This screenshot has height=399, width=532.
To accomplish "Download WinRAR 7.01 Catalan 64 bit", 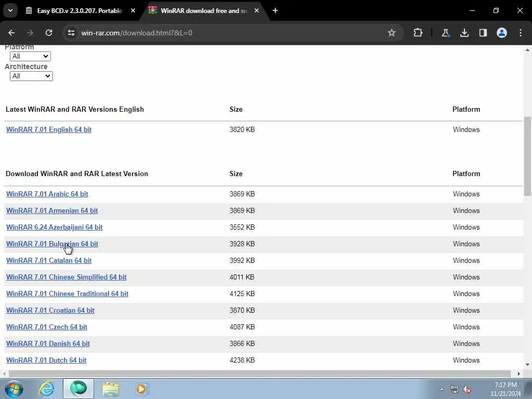I will tap(49, 261).
